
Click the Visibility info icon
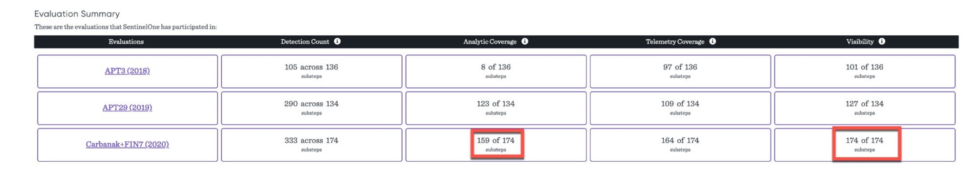click(881, 41)
